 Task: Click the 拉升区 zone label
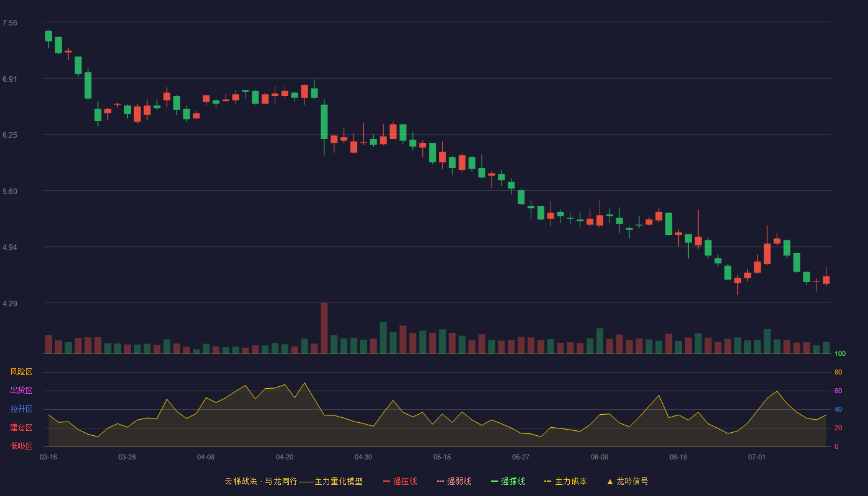pyautogui.click(x=21, y=409)
